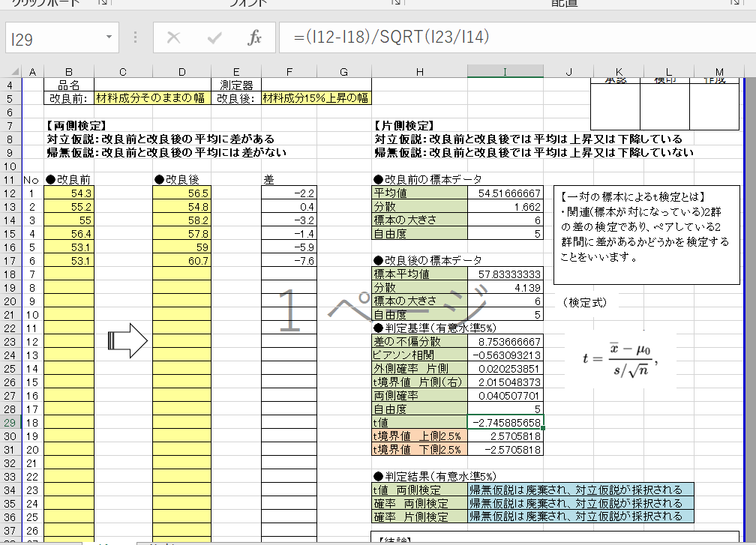Select column B header
This screenshot has height=545, width=756.
click(69, 72)
